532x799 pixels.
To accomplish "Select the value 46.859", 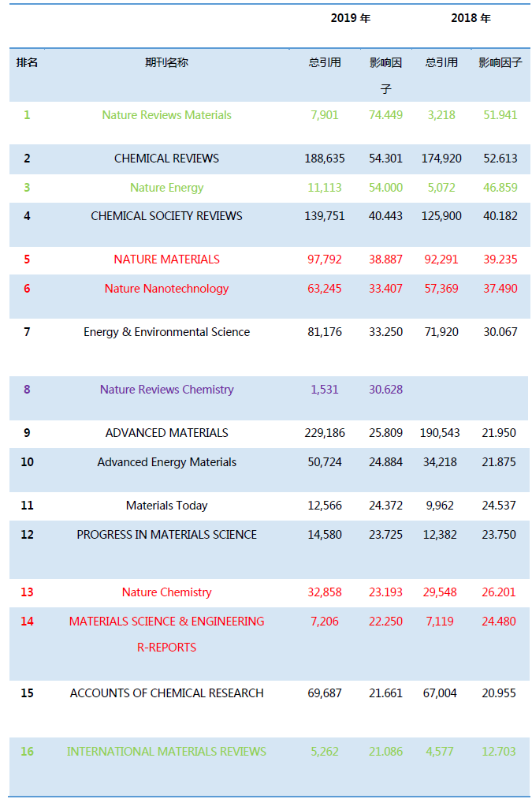I will 500,188.
